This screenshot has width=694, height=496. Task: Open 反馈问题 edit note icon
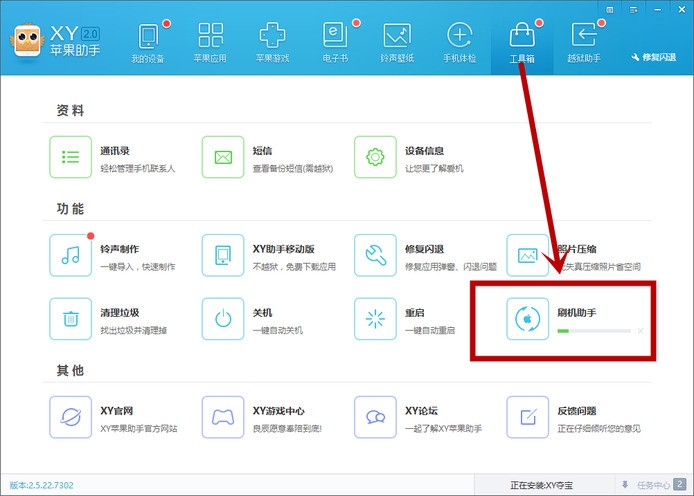tap(528, 417)
